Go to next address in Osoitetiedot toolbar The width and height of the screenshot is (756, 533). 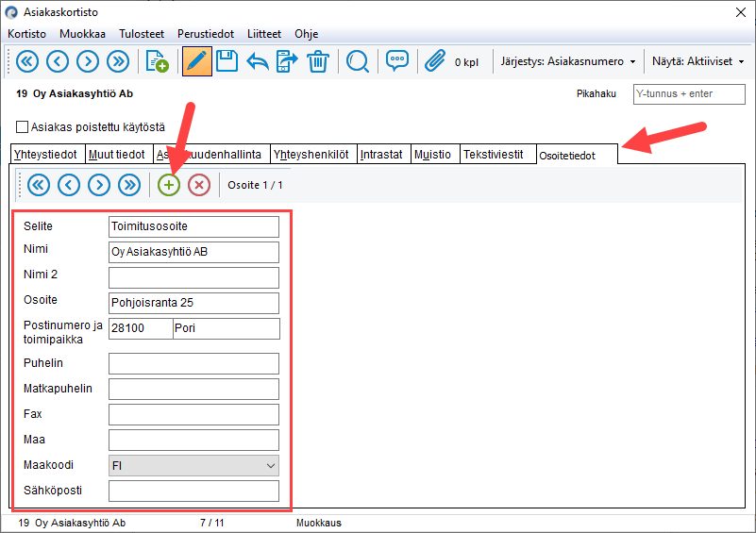coord(99,185)
